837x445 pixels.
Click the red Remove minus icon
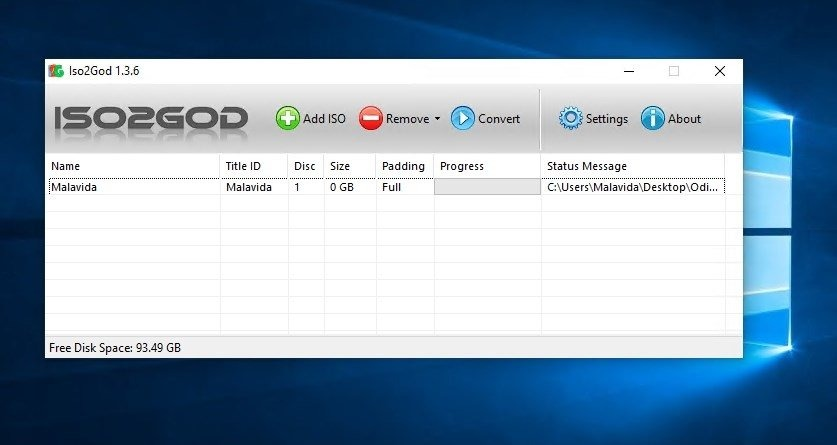370,118
